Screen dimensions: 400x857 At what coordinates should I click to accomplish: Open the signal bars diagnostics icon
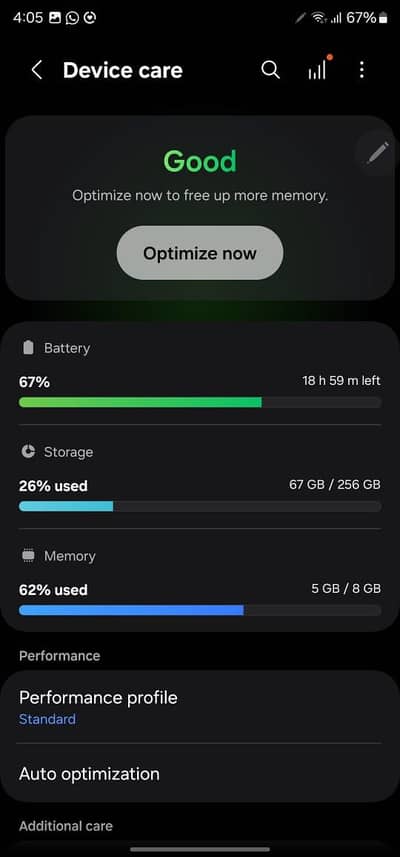pos(319,68)
